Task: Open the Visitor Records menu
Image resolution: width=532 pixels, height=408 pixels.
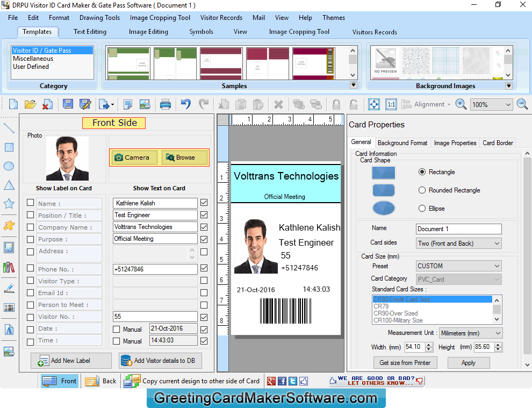Action: point(221,18)
